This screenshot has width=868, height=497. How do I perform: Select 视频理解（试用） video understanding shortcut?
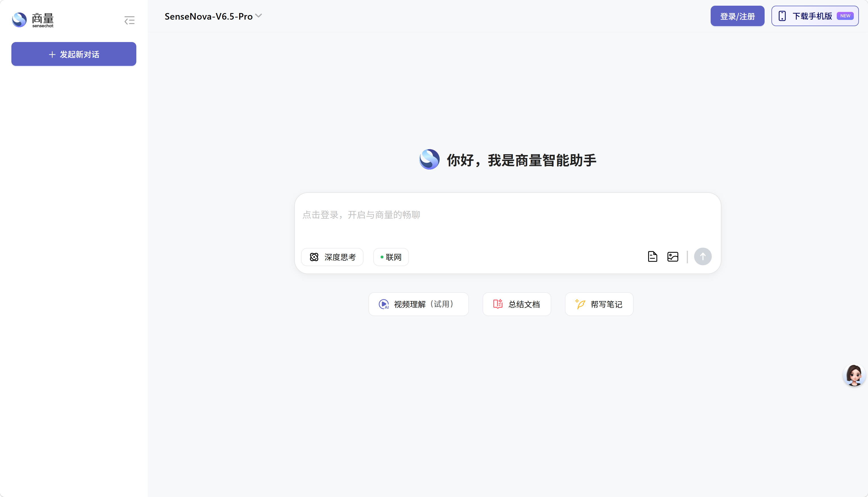(x=418, y=304)
